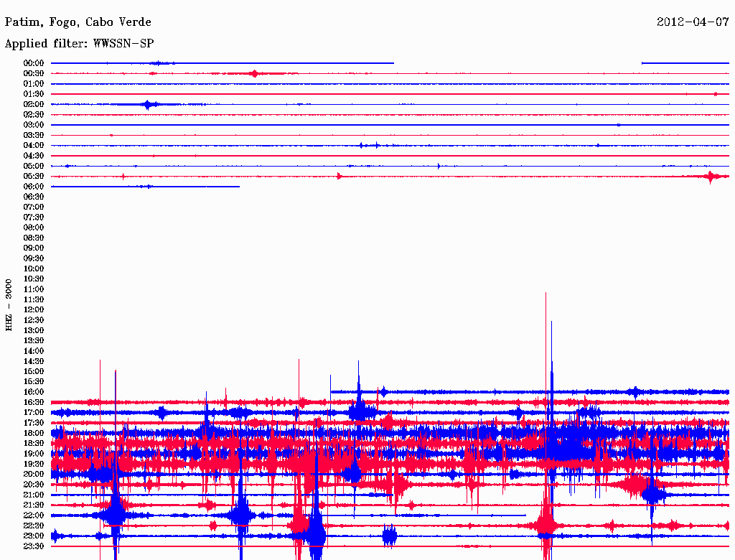Click the '02:30' time label
735x560 pixels.
pos(34,114)
